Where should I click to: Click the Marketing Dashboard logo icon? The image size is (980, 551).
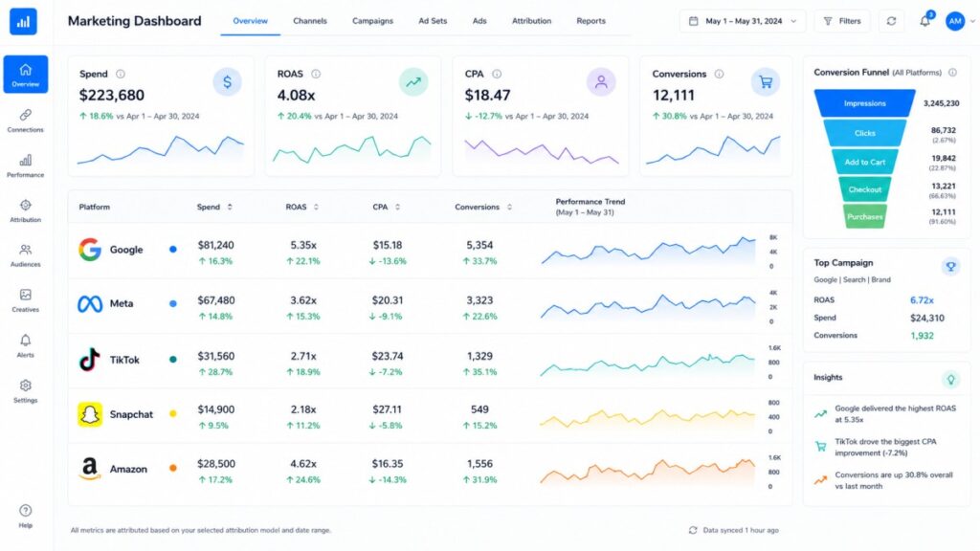23,21
